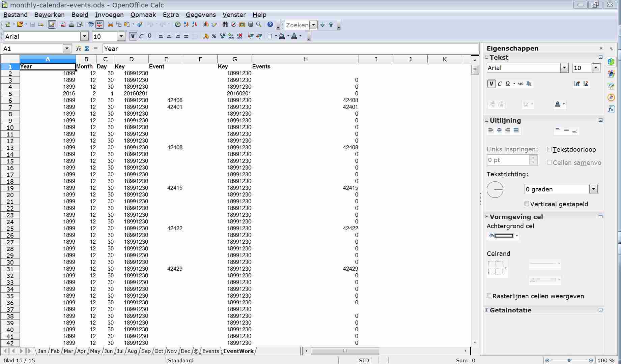The image size is (621, 364).
Task: Apply Percent number format icon
Action: 214,36
